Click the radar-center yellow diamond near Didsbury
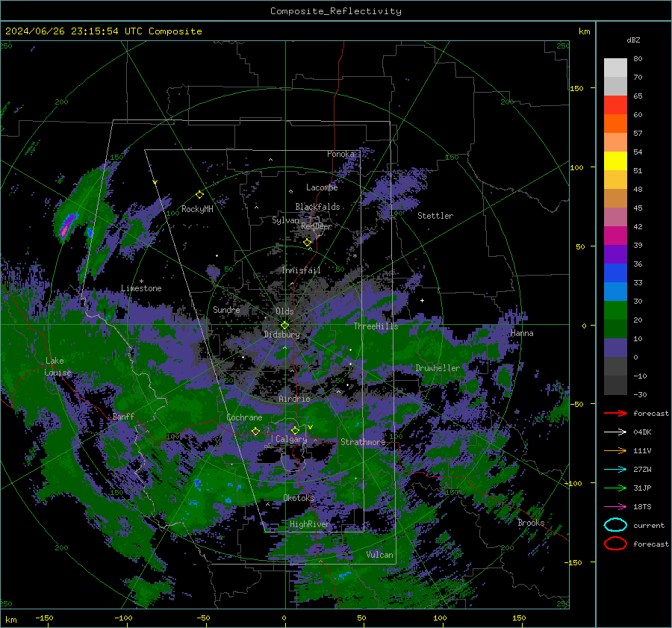Viewport: 672px width, 628px height. [x=284, y=326]
